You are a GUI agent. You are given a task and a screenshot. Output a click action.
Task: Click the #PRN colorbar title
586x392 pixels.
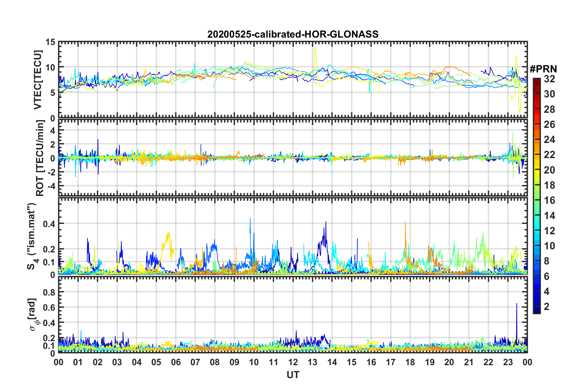543,69
